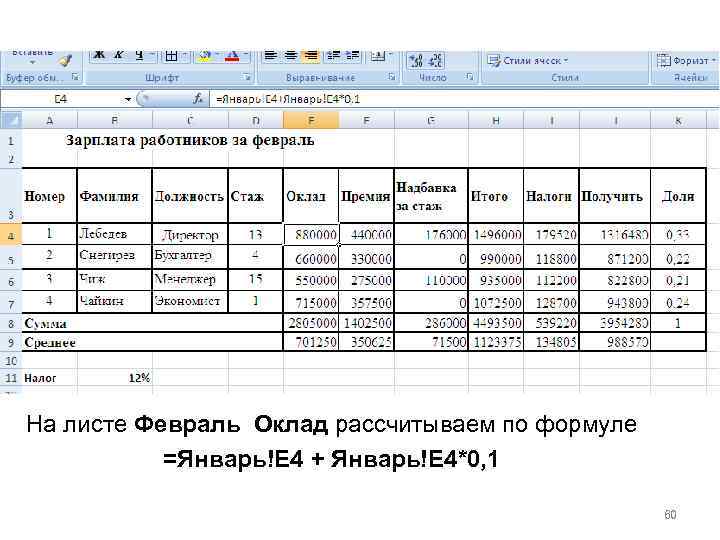
Task: Click the Name Box showing E4
Action: 61,99
